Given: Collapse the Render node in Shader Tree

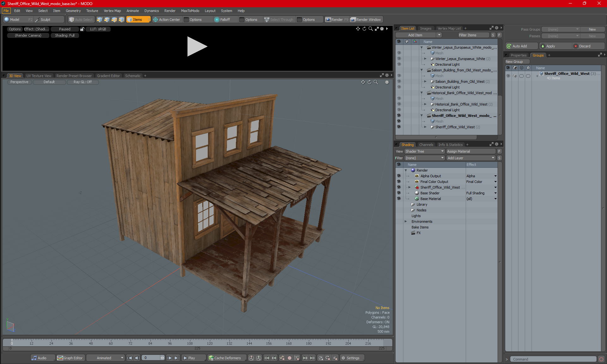Looking at the screenshot, I should 406,170.
